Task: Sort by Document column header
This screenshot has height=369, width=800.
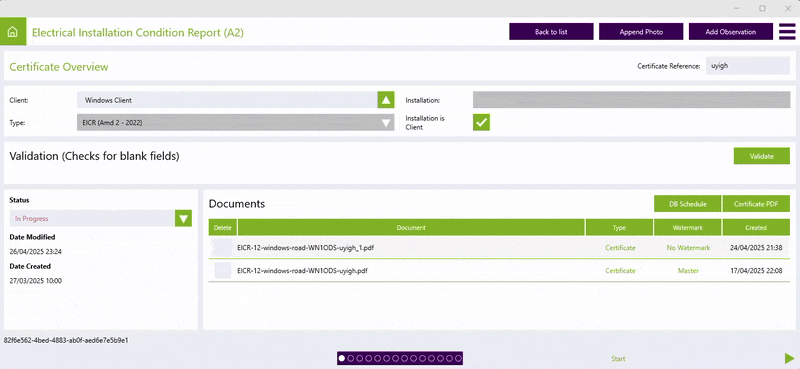Action: click(411, 228)
